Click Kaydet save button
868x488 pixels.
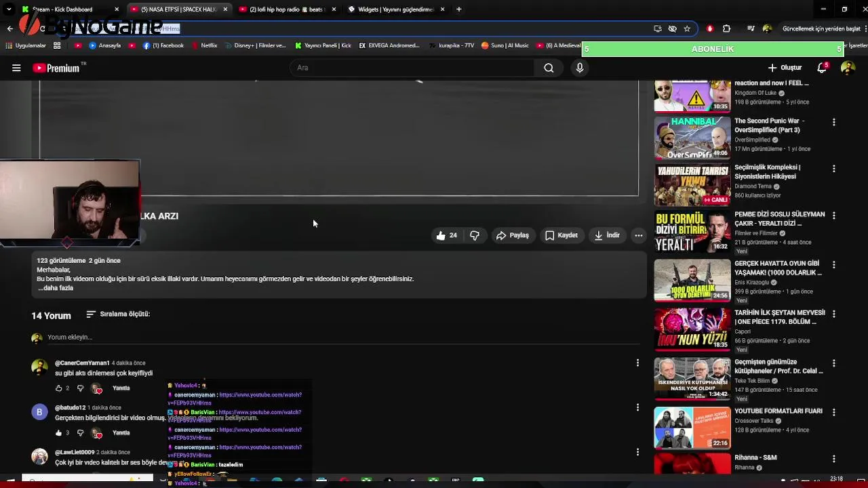click(561, 235)
